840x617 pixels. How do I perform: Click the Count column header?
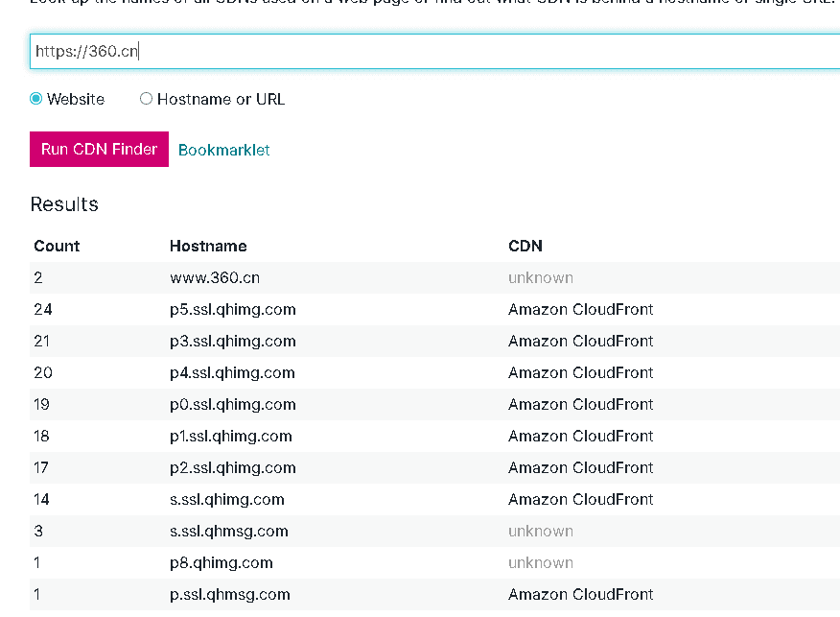57,246
